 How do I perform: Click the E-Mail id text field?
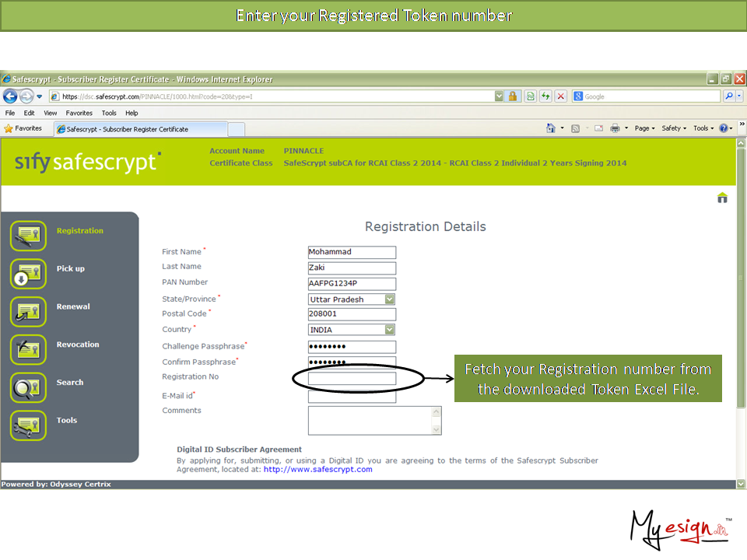coord(352,397)
